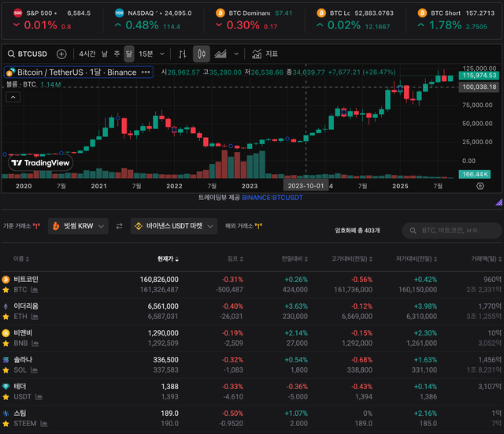Open chart icon next to SOL
This screenshot has height=434, width=504.
pos(34,370)
